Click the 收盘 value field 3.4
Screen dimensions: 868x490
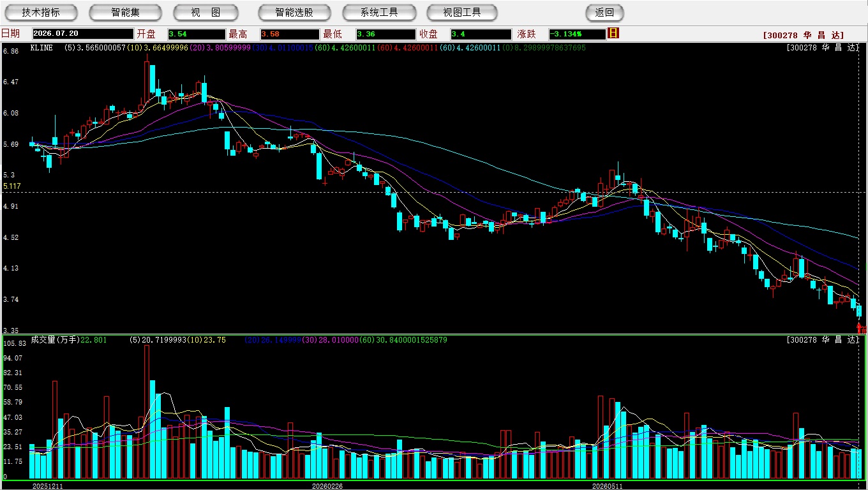[x=481, y=34]
